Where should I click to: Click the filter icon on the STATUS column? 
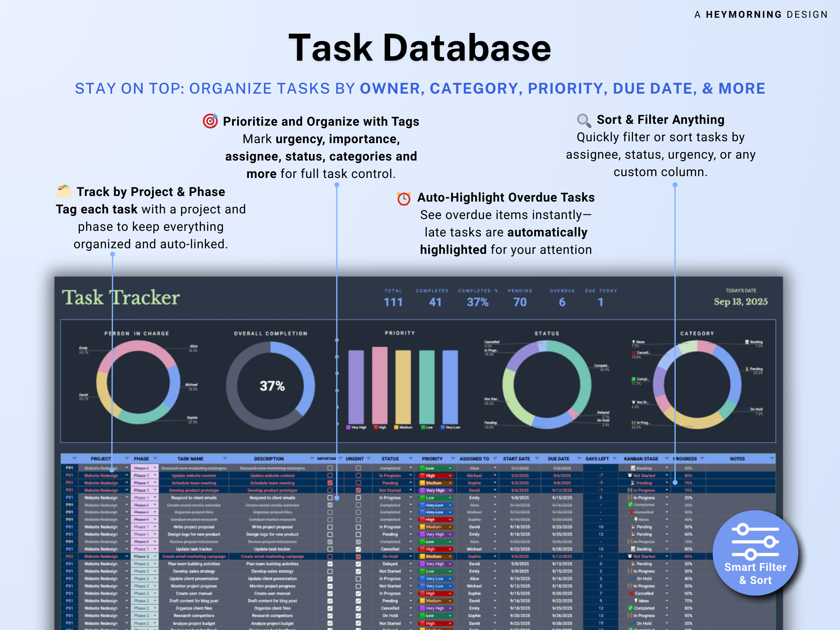[411, 459]
